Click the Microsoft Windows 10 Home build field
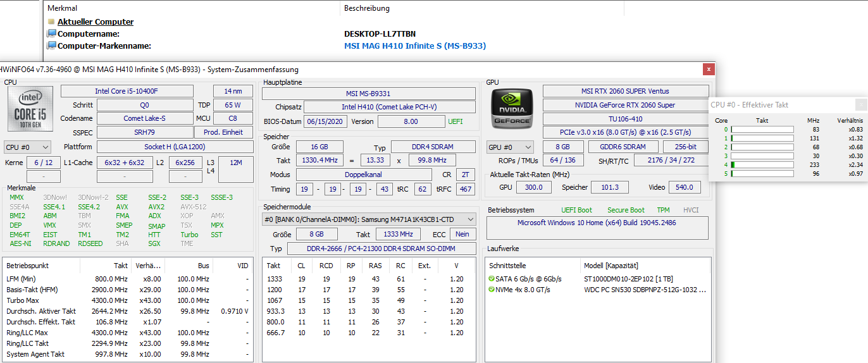The image size is (868, 363). point(597,228)
